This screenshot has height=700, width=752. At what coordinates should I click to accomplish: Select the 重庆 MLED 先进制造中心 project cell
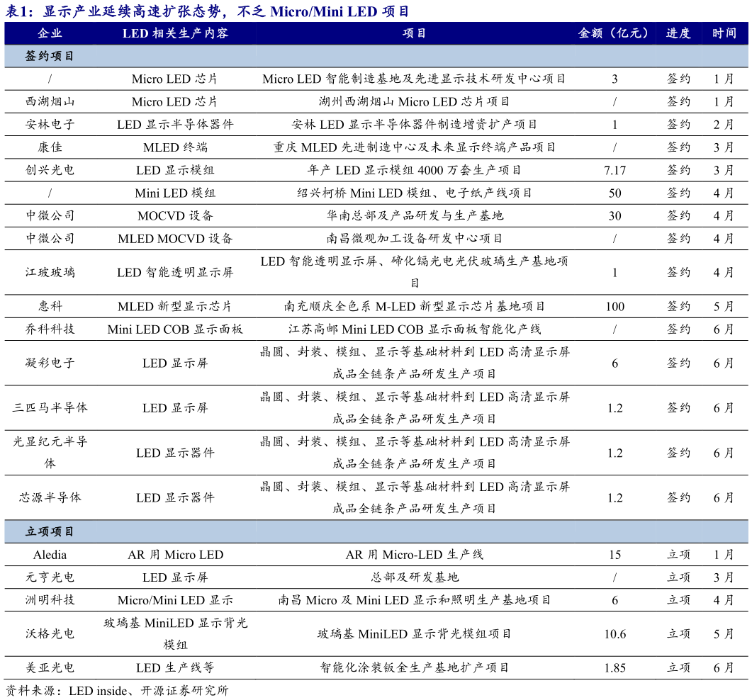[414, 147]
